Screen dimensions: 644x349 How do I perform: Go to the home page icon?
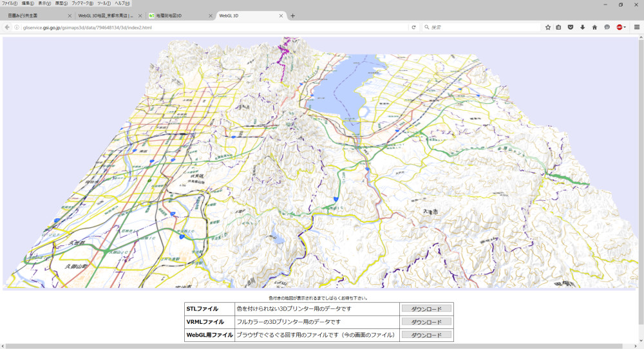coord(594,27)
